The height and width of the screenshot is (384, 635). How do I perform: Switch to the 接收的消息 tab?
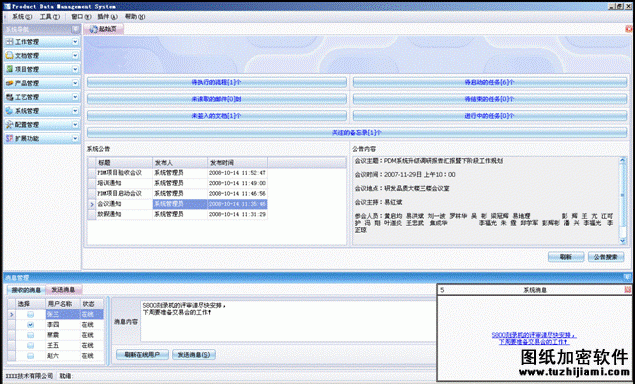click(26, 290)
